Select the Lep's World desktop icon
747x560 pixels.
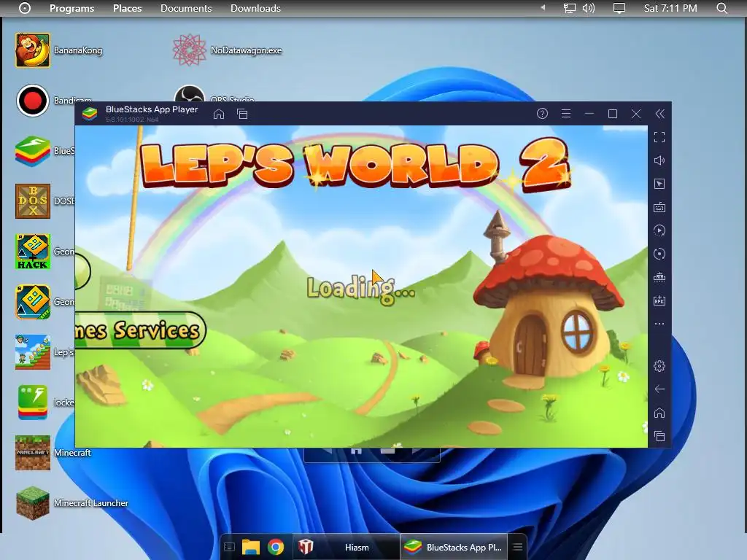tap(32, 352)
